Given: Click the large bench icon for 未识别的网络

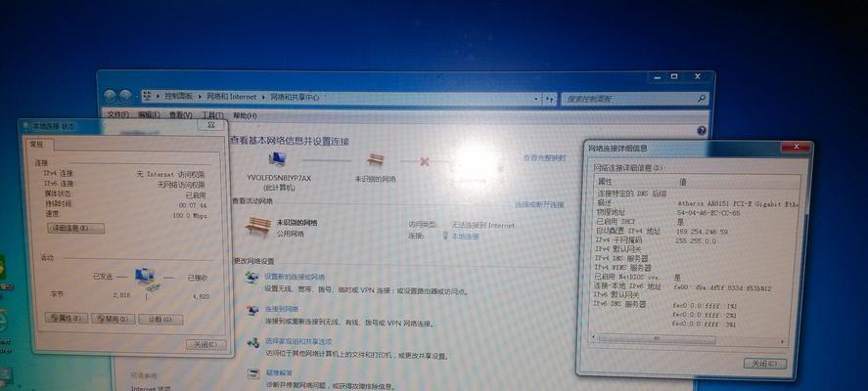Looking at the screenshot, I should click(258, 226).
